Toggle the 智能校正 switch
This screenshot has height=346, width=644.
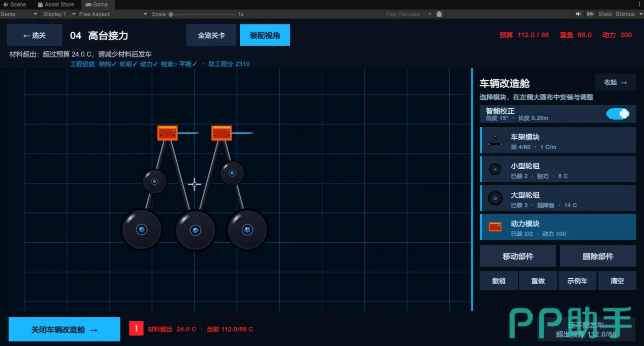(x=618, y=114)
